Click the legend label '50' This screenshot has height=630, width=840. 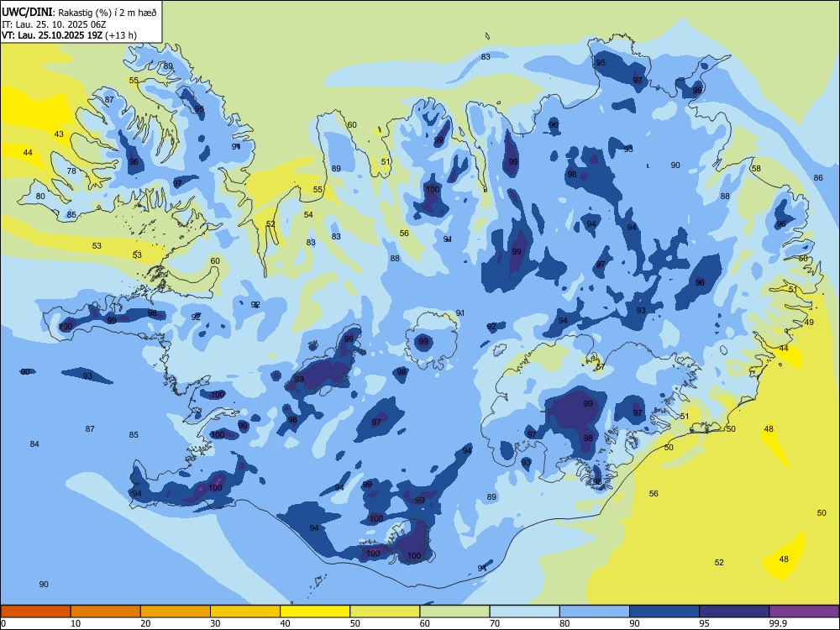click(x=355, y=623)
